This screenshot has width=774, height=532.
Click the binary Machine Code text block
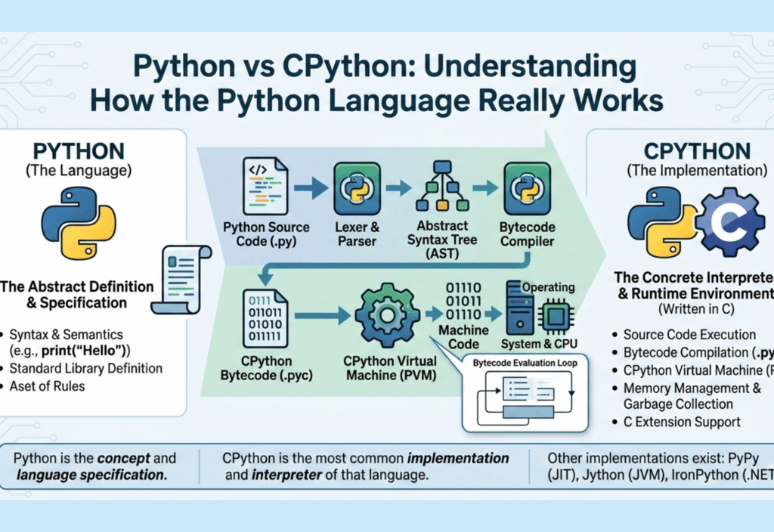pyautogui.click(x=463, y=298)
